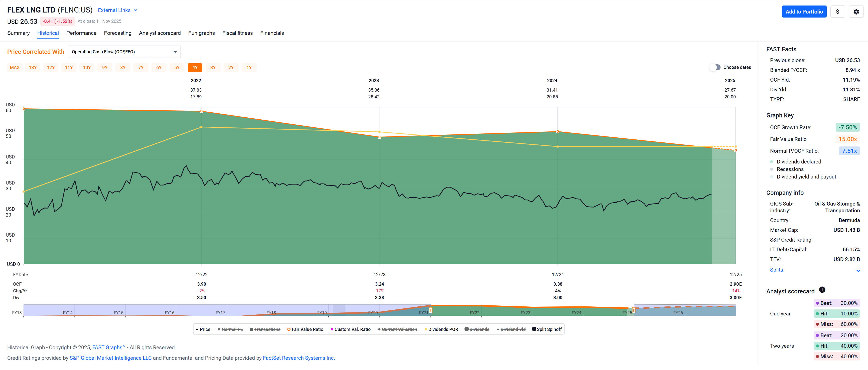
Task: Switch to the Forecasting tab
Action: (118, 33)
